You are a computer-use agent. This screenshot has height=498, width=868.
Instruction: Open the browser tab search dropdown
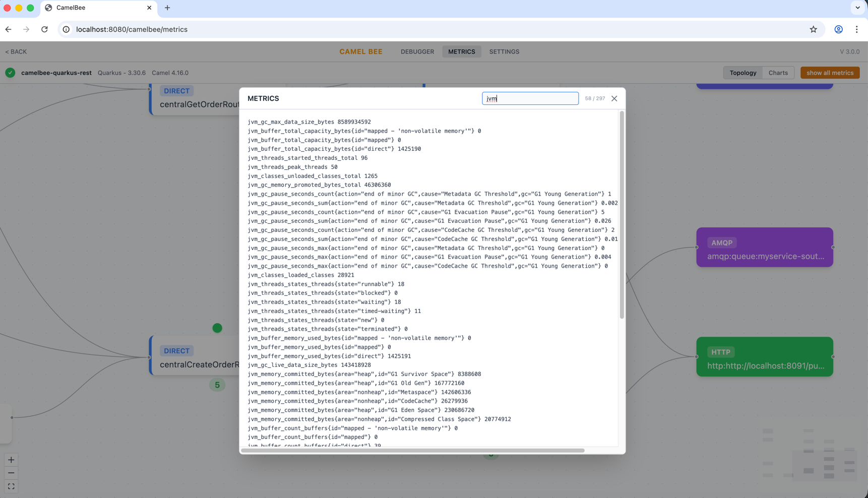point(857,8)
